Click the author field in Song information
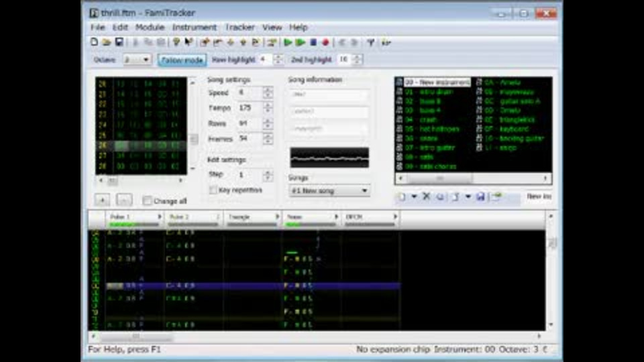The width and height of the screenshot is (644, 362). coord(329,112)
